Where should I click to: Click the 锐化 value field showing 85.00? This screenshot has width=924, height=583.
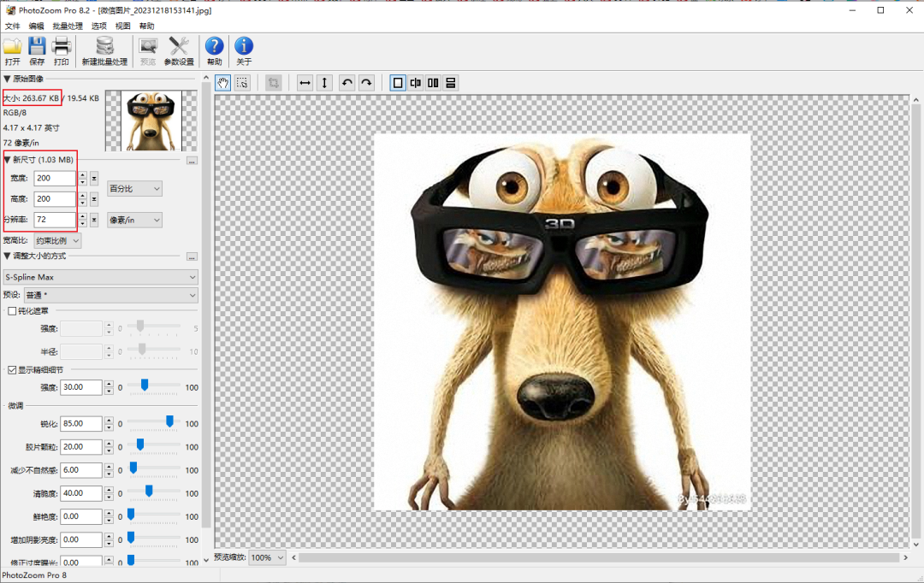pyautogui.click(x=81, y=423)
